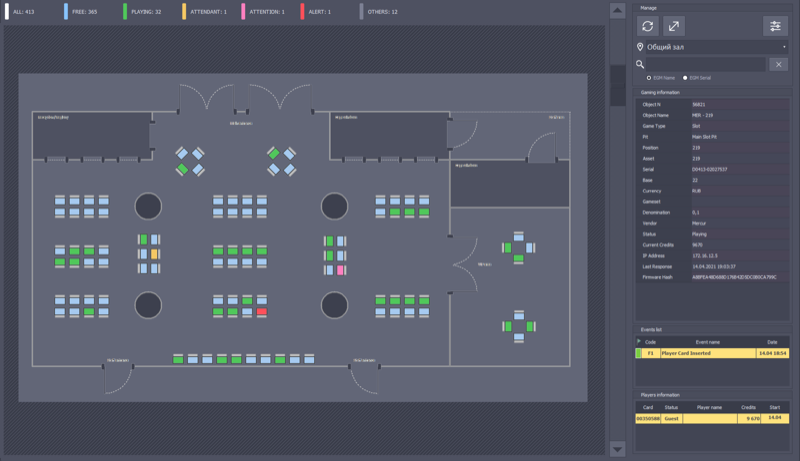800x461 pixels.
Task: Click the scroll down arrow beside the map
Action: pyautogui.click(x=618, y=449)
